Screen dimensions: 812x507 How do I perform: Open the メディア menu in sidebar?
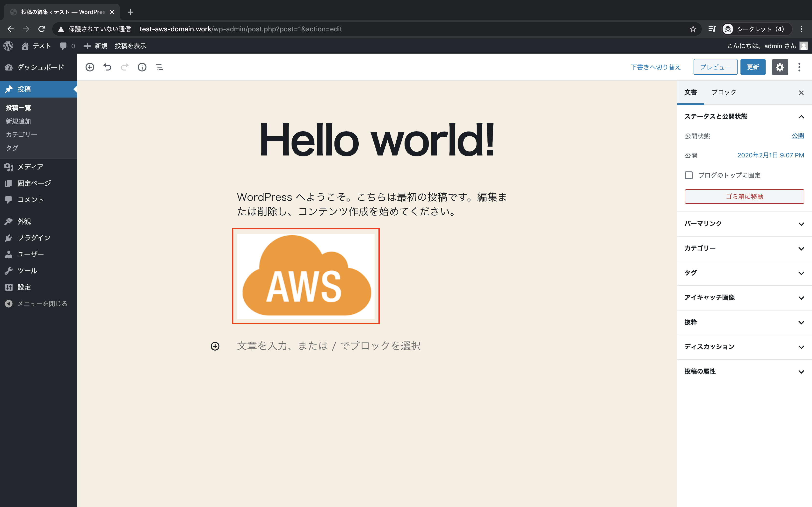coord(30,167)
